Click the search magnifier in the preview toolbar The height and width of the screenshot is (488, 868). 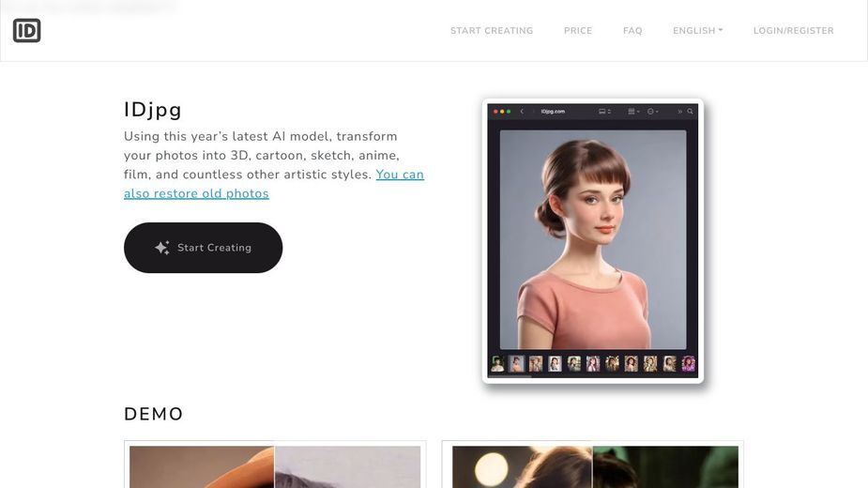click(x=690, y=112)
